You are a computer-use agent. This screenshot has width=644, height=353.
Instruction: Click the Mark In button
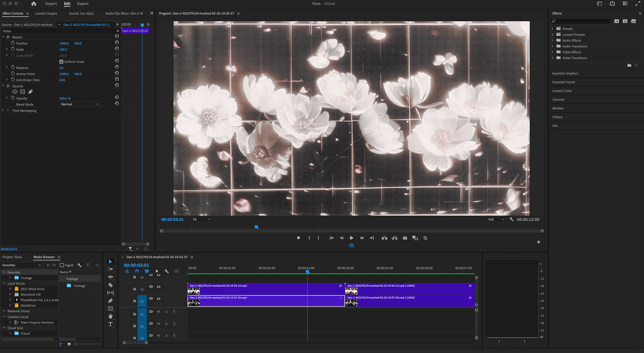click(309, 238)
